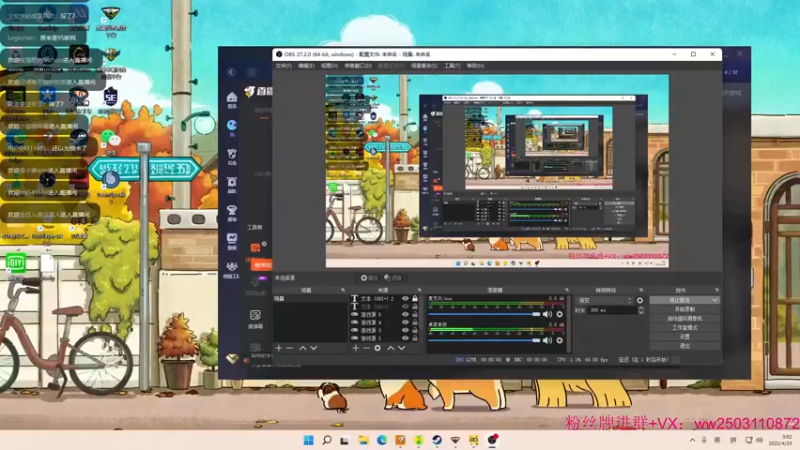Open the 战队 icon in the left sidebar
This screenshot has height=450, width=800.
pos(232,184)
